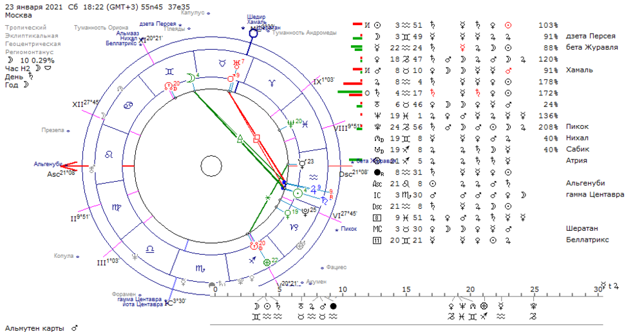Viewport: 644px width, 332px height.
Task: Click the Cancer sign symbol on the zodiac ring
Action: tap(128, 105)
